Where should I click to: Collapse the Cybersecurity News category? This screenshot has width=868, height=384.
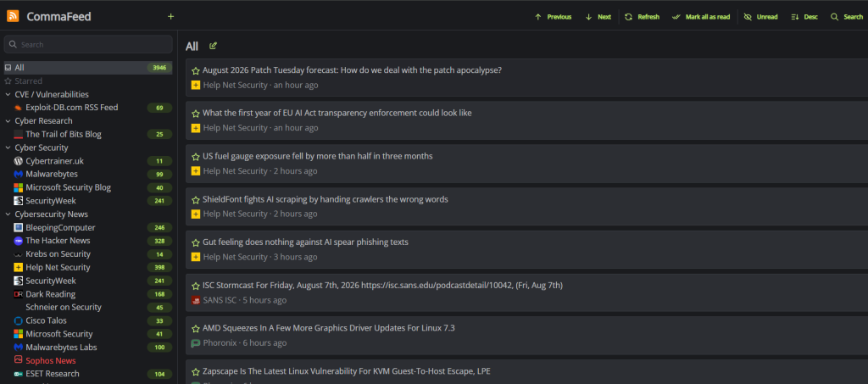(x=8, y=214)
